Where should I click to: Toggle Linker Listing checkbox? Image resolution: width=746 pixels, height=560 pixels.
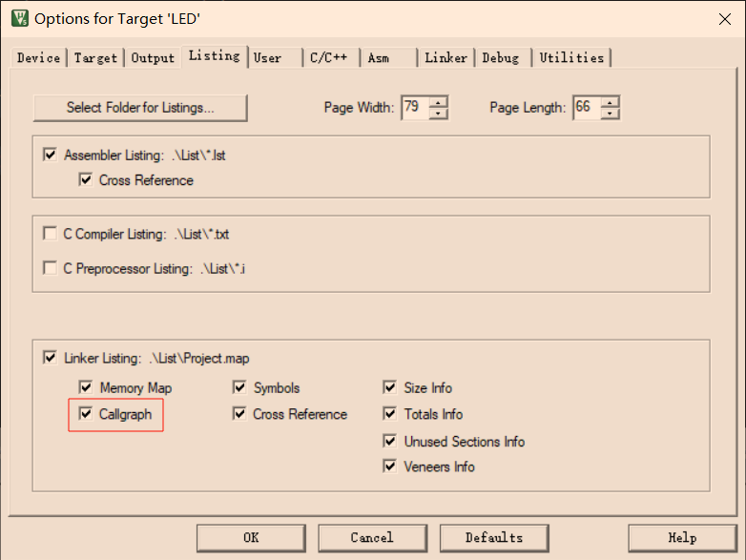(50, 358)
